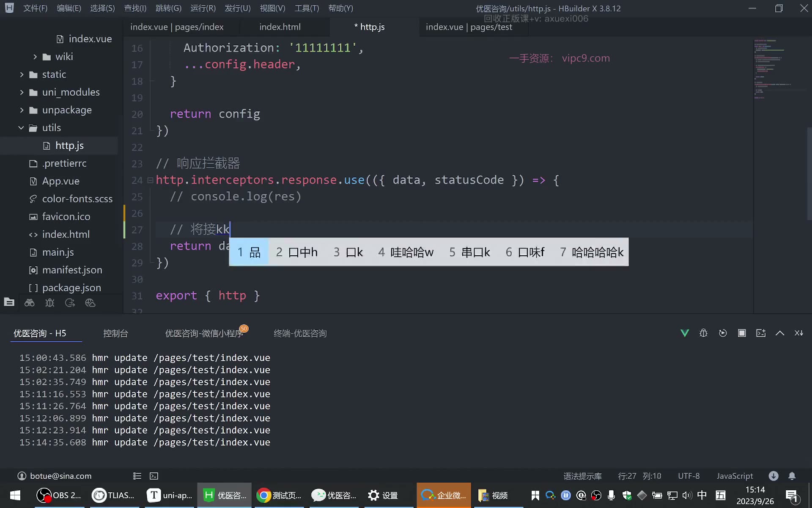This screenshot has height=508, width=812.
Task: Open the notification bell in status bar
Action: tap(792, 476)
